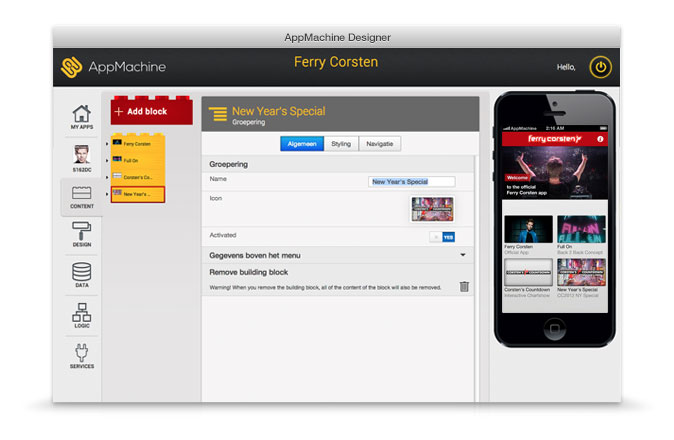This screenshot has height=440, width=674.
Task: Click the trash icon to remove block
Action: click(x=464, y=287)
